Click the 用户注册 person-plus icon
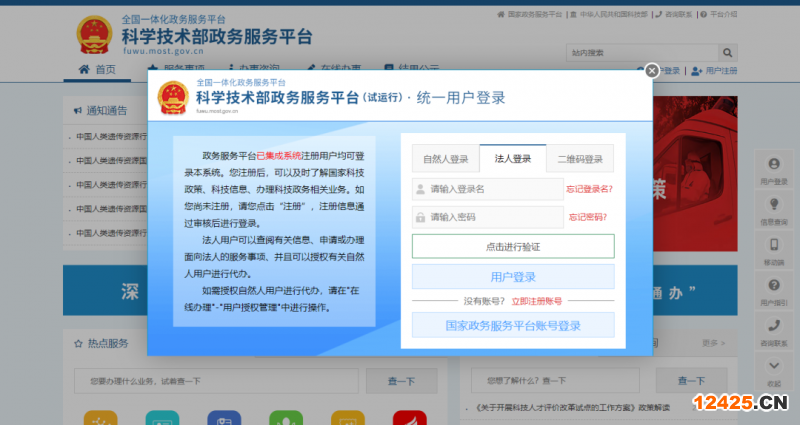800x425 pixels. coord(697,71)
